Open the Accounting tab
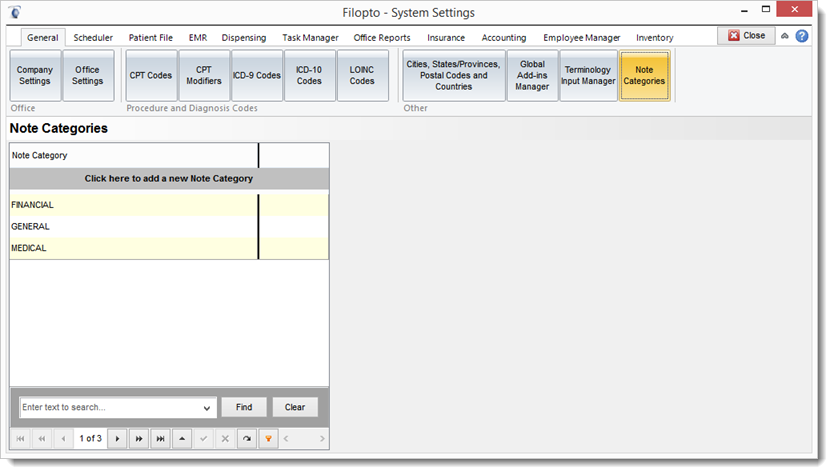This screenshot has width=833, height=474. pyautogui.click(x=504, y=38)
